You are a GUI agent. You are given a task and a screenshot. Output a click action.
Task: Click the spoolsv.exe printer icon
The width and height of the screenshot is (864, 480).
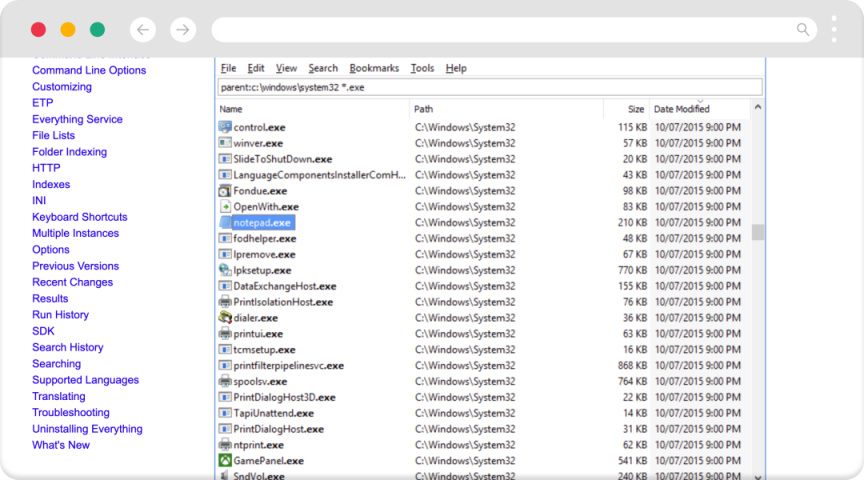[x=225, y=381]
